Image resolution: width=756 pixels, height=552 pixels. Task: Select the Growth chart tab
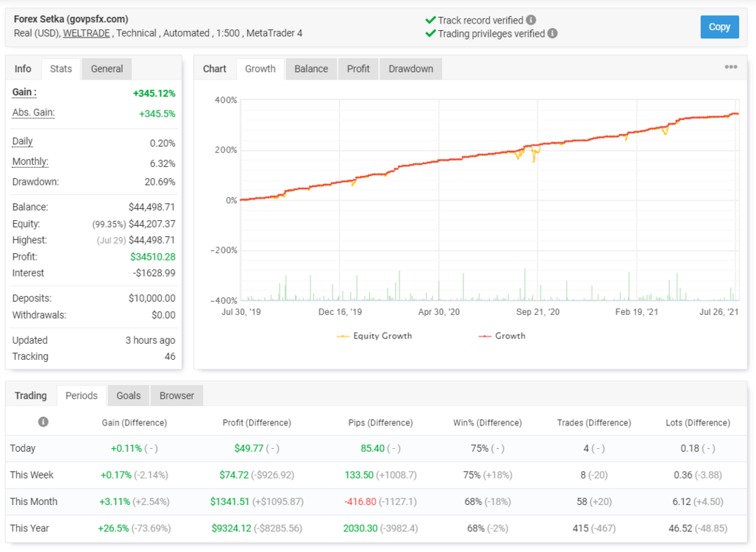pyautogui.click(x=260, y=69)
